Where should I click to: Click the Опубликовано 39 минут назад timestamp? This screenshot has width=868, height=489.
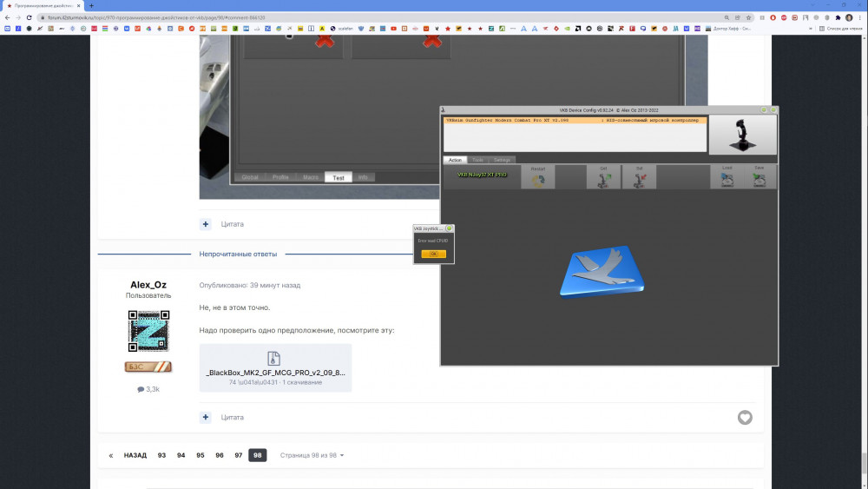[250, 285]
